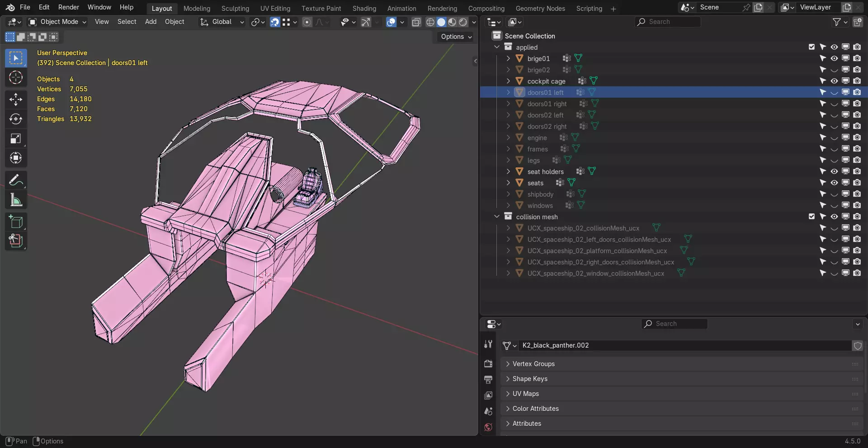The height and width of the screenshot is (448, 868).
Task: Click the properties editor search field
Action: [674, 324]
